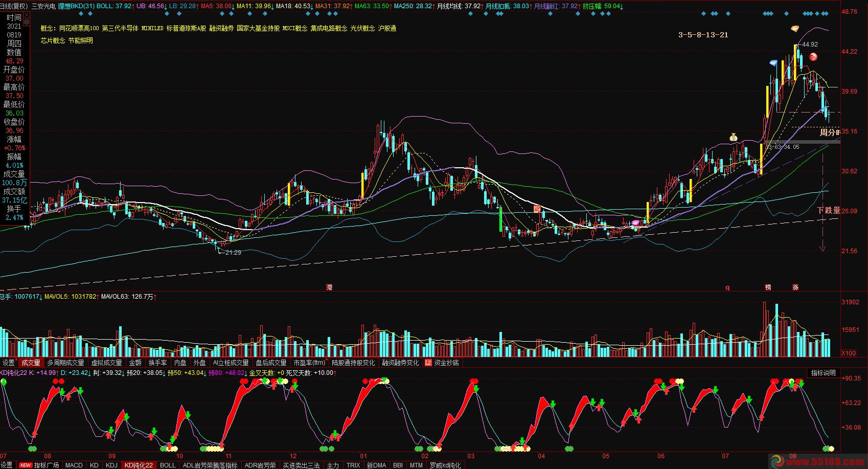Click the 第三代半导体 concept tag
This screenshot has height=469, width=868.
coord(120,28)
